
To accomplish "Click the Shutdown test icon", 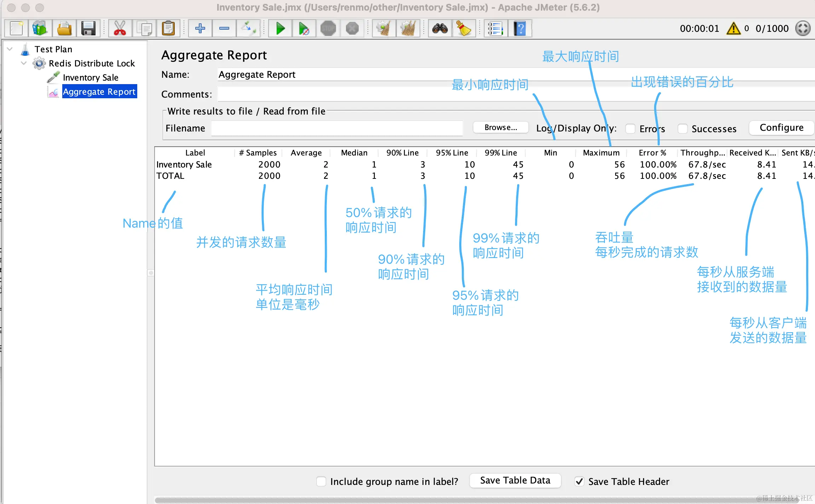I will point(352,28).
